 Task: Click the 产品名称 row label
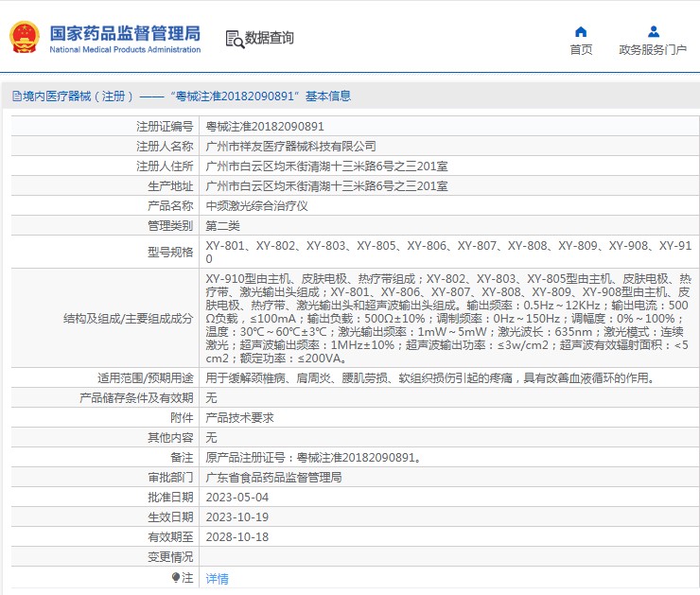point(170,206)
